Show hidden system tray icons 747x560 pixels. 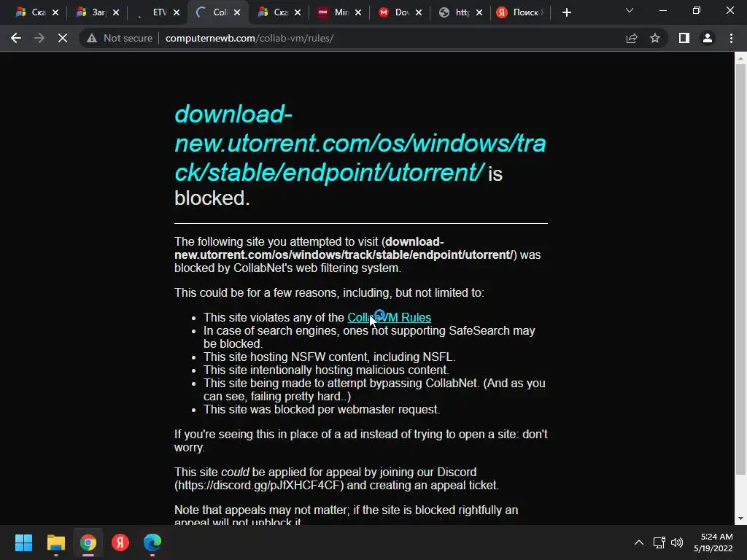tap(639, 542)
